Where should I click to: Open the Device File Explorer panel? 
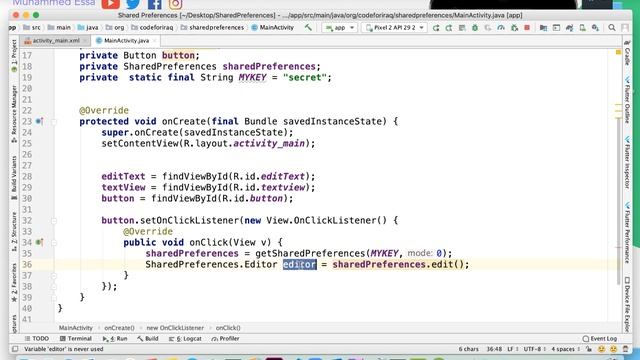click(x=627, y=304)
